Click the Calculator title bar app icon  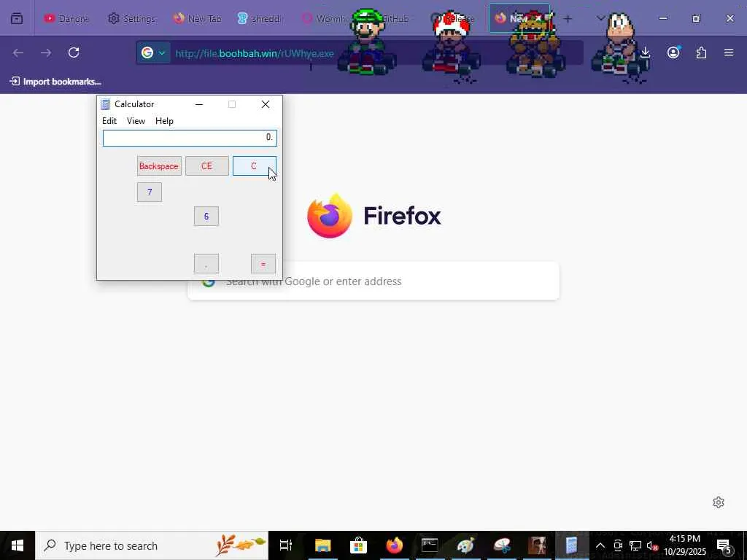pos(105,104)
